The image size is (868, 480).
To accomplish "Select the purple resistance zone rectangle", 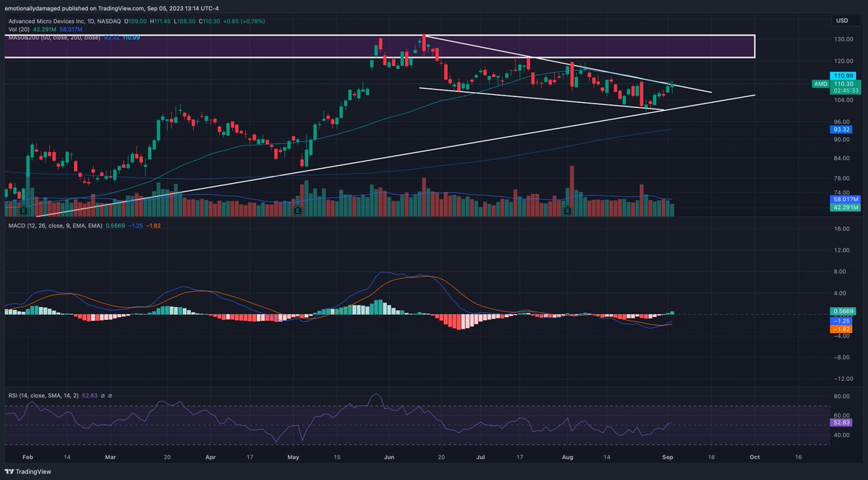I will (379, 46).
